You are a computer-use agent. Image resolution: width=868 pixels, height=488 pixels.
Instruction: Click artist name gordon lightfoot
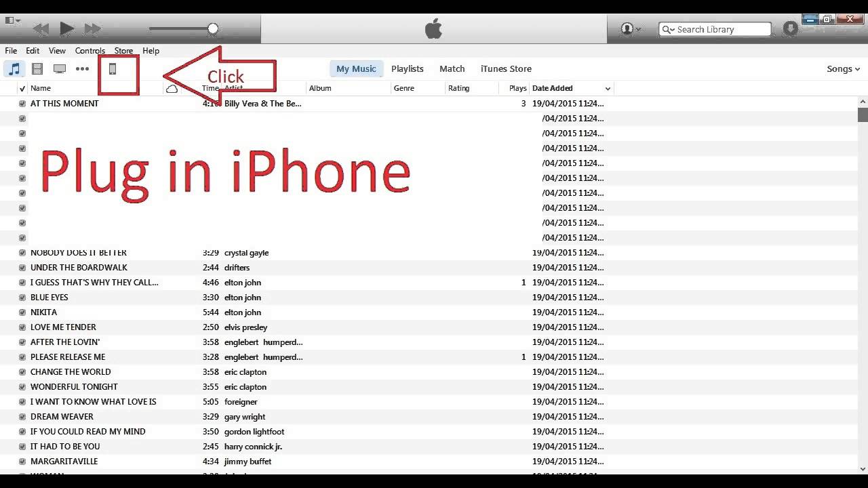[254, 432]
